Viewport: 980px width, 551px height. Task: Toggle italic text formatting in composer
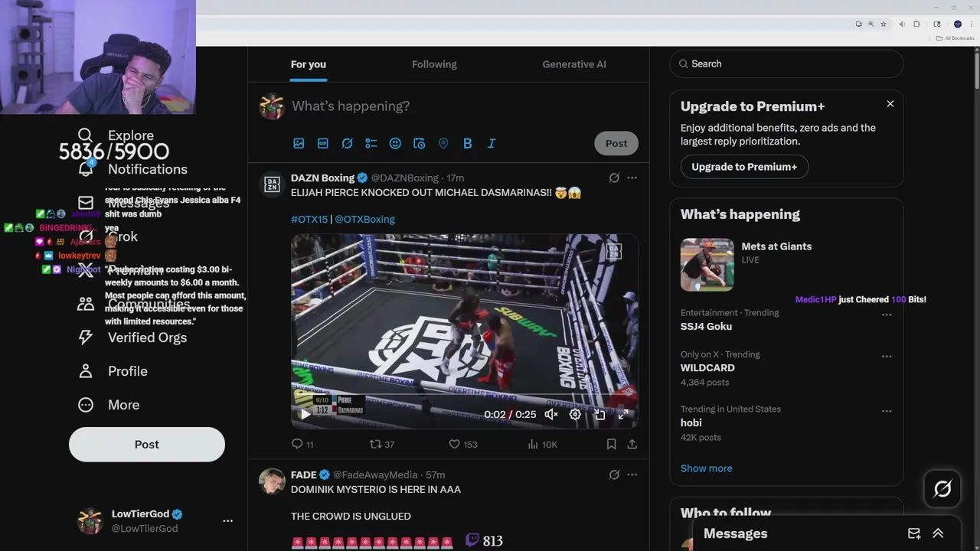pos(492,143)
